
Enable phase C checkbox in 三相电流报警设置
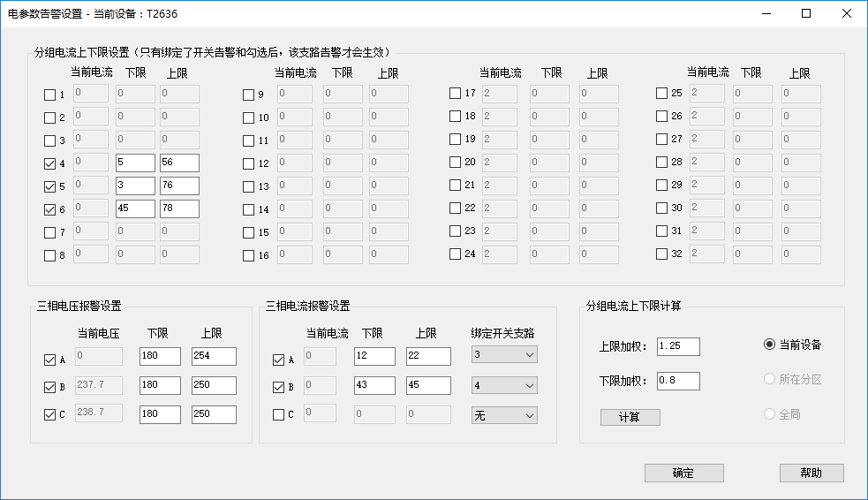[278, 414]
